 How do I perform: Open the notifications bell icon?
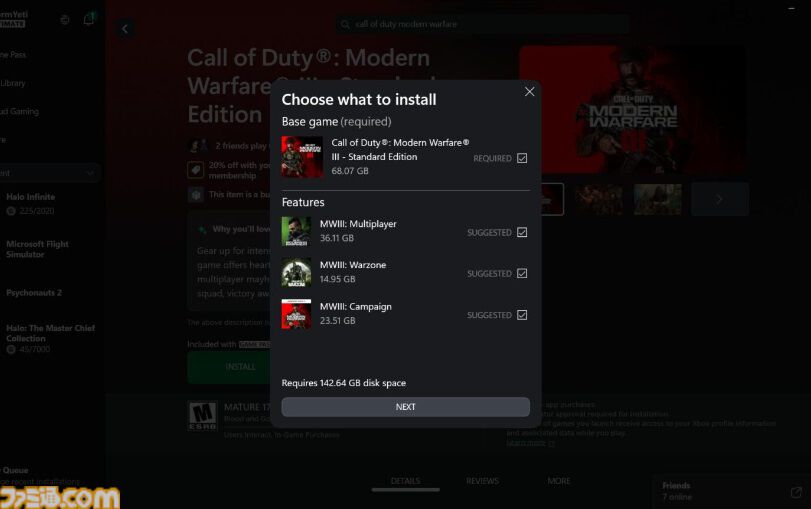tap(88, 20)
